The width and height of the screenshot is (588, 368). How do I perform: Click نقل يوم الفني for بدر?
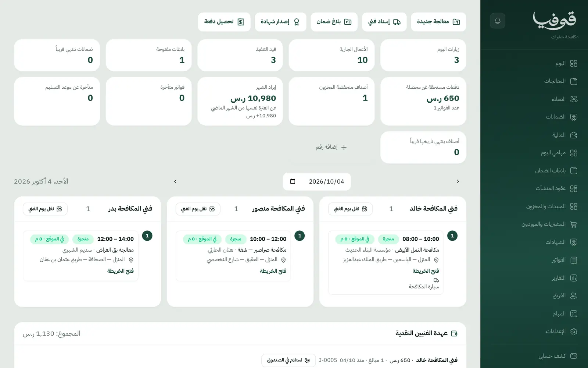click(45, 209)
